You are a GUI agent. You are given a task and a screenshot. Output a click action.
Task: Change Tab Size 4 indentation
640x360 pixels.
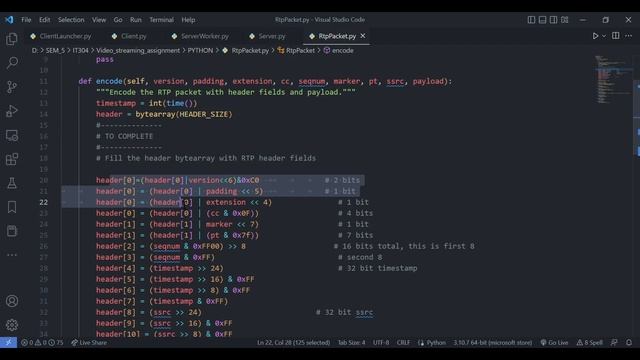[x=351, y=342]
